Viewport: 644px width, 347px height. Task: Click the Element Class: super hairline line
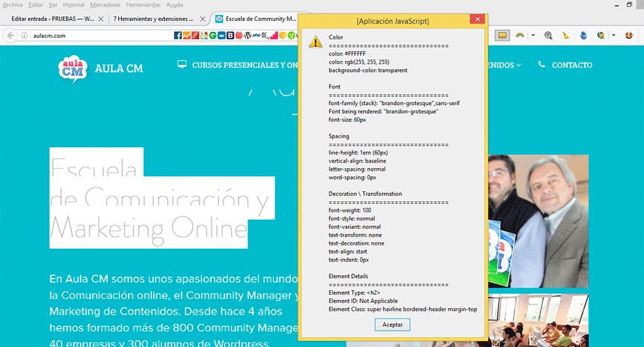tap(403, 309)
